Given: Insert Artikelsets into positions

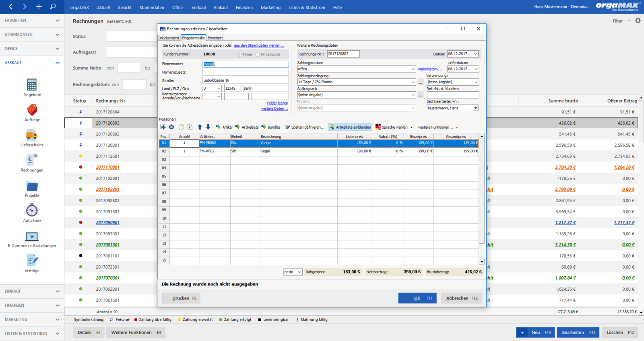Looking at the screenshot, I should [247, 127].
